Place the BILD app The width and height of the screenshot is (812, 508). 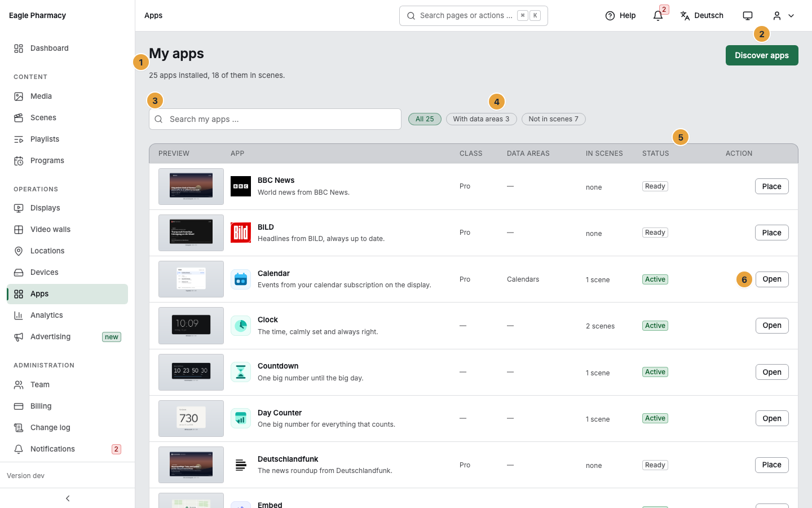click(x=771, y=233)
